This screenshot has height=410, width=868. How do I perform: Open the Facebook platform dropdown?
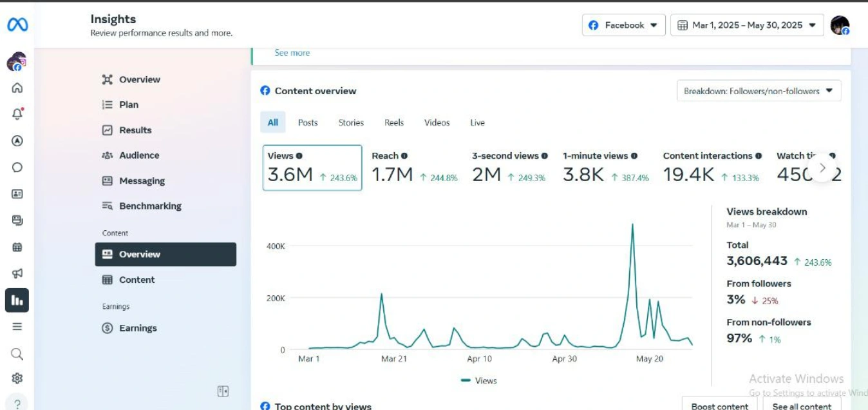(623, 25)
